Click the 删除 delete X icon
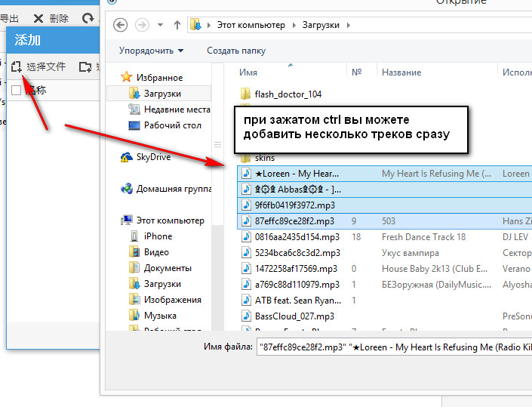532x407 pixels. [x=38, y=18]
